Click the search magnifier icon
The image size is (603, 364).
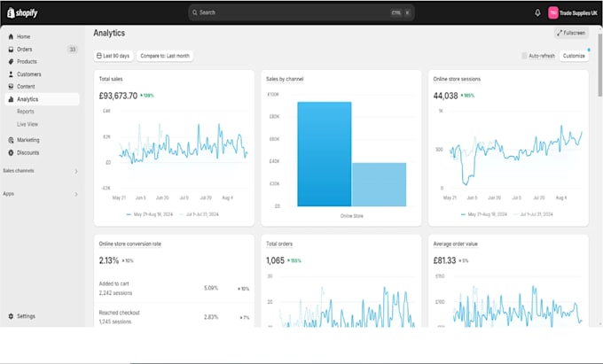point(195,12)
